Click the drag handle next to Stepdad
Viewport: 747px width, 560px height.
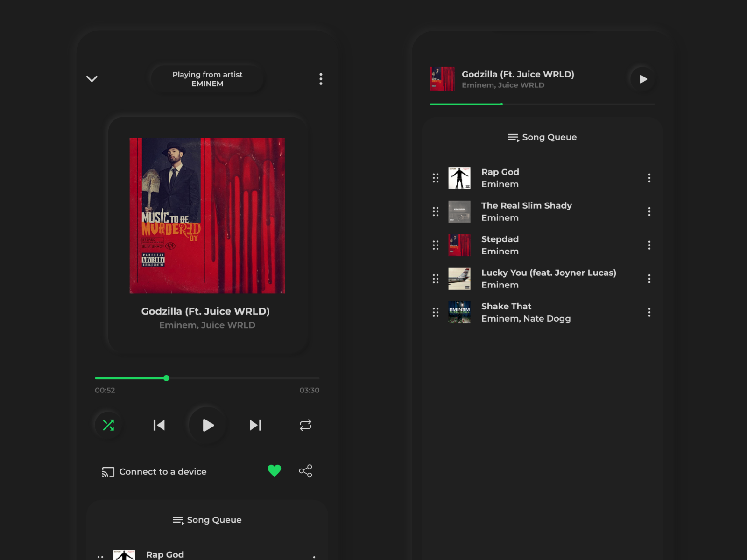435,245
